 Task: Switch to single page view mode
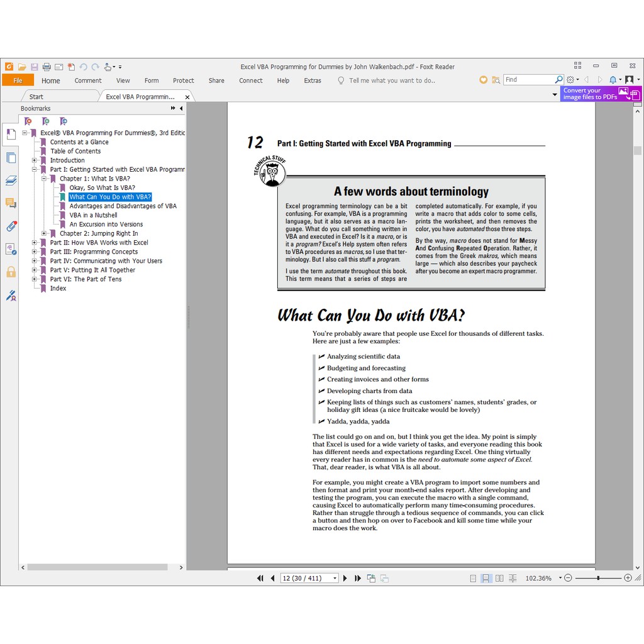click(x=473, y=578)
